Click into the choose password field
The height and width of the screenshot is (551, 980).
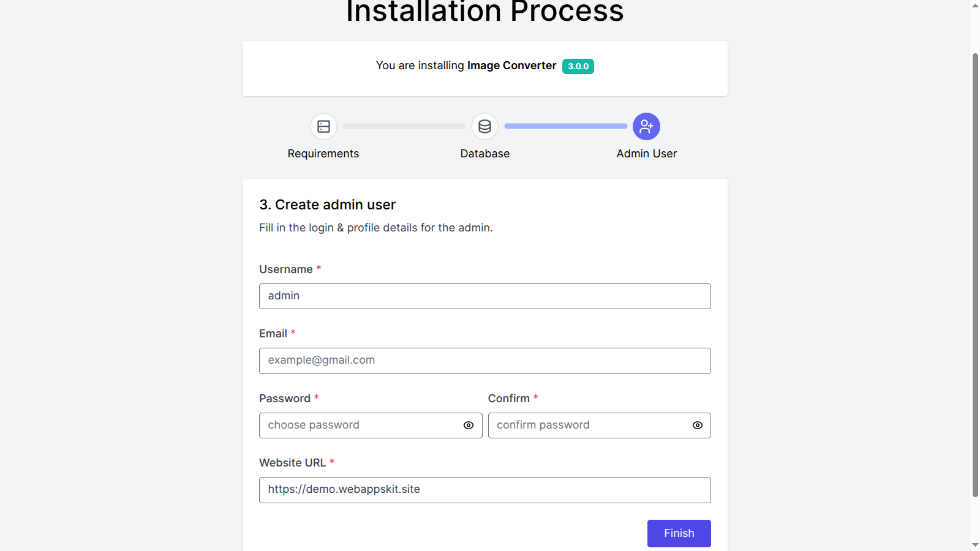click(x=358, y=425)
